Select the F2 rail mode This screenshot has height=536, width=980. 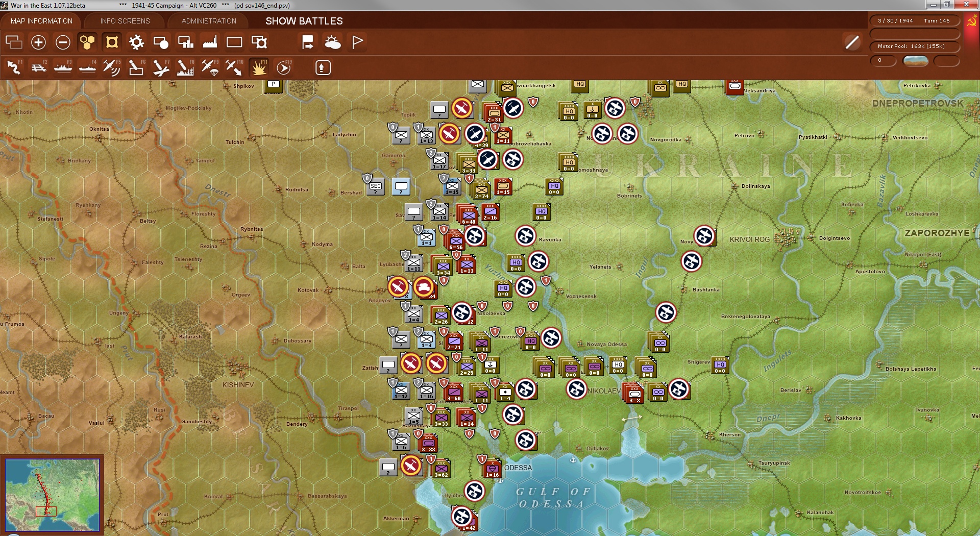pyautogui.click(x=39, y=67)
